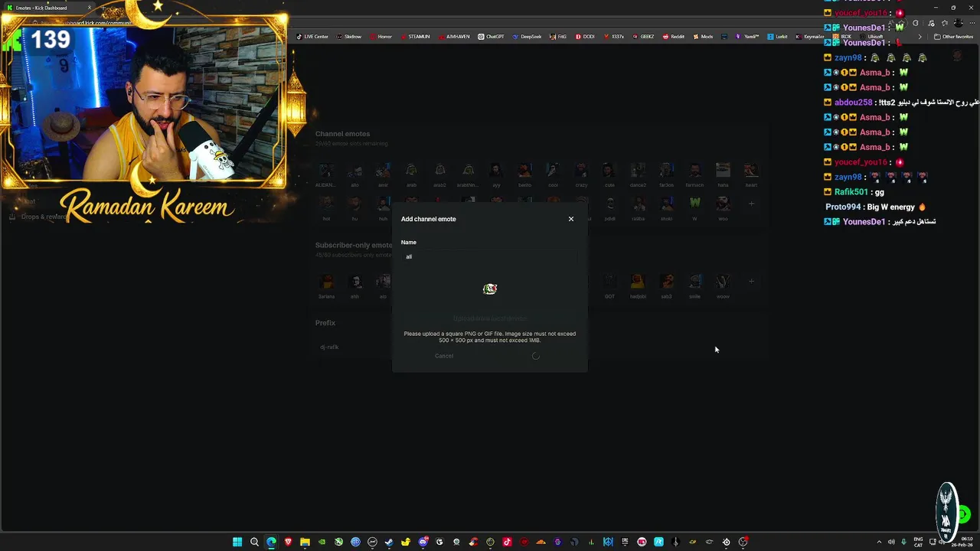The image size is (980, 551).
Task: Select the green 'W' channel emote
Action: point(694,204)
